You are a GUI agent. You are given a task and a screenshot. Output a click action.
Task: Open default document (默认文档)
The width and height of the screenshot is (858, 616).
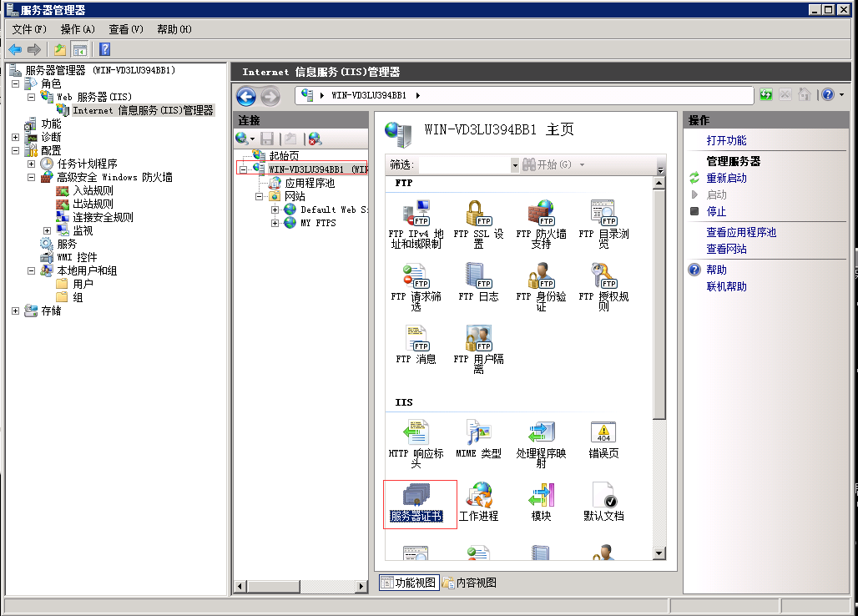[x=603, y=502]
